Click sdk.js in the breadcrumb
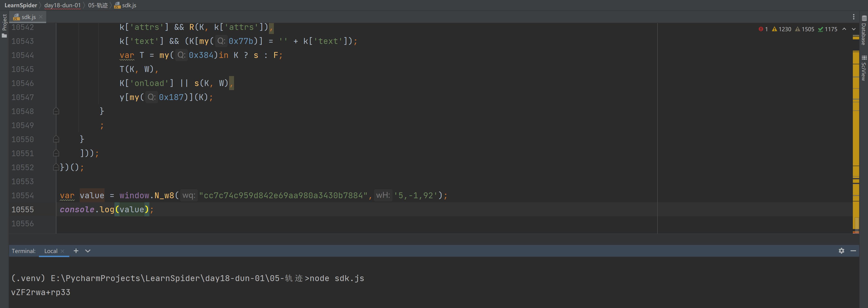 pyautogui.click(x=125, y=5)
